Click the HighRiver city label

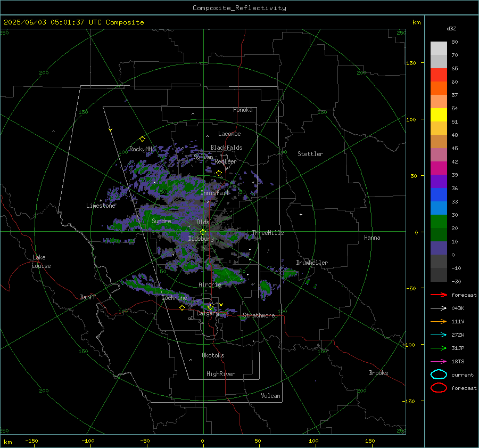point(221,374)
